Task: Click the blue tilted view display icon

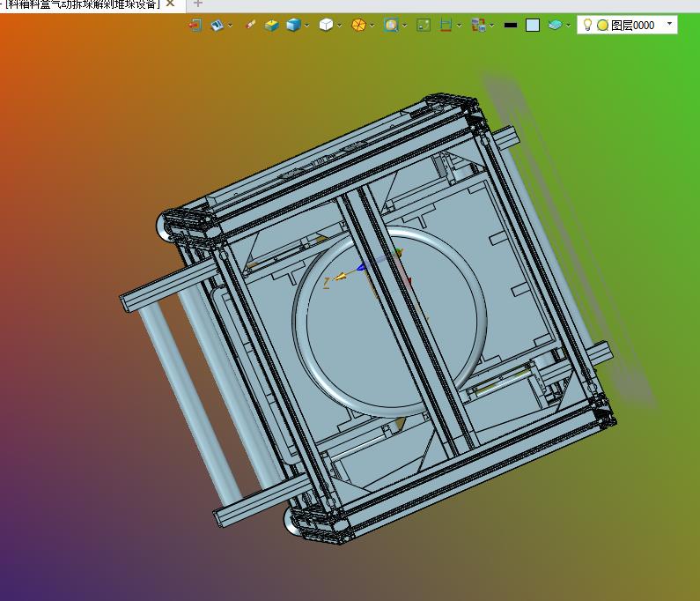Action: (x=217, y=25)
